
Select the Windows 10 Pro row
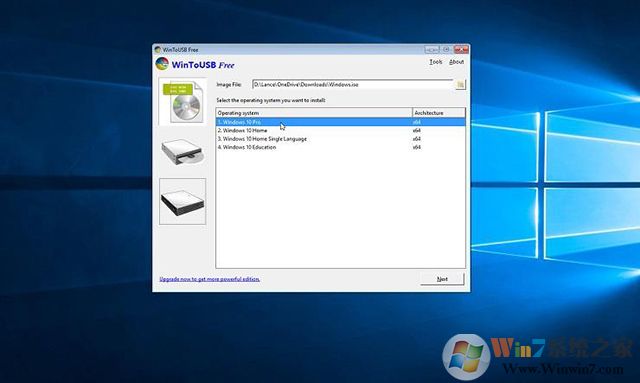coord(340,122)
